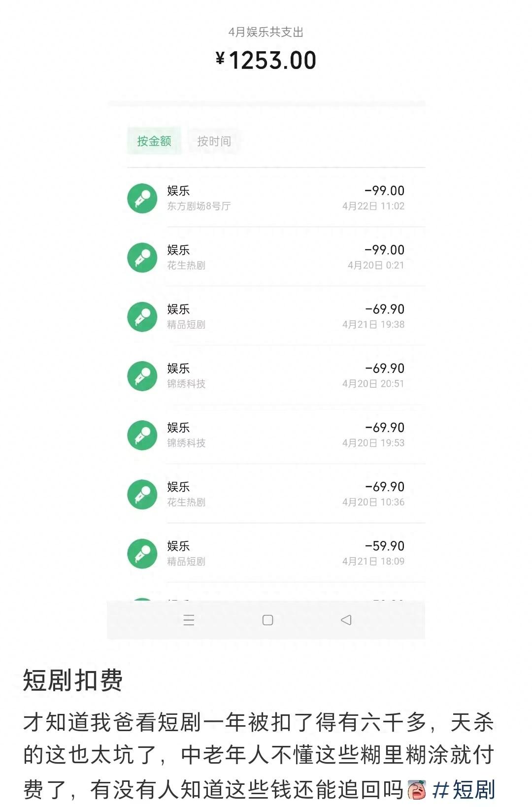Open the 4月20日 0:21 transaction amount

click(x=384, y=250)
